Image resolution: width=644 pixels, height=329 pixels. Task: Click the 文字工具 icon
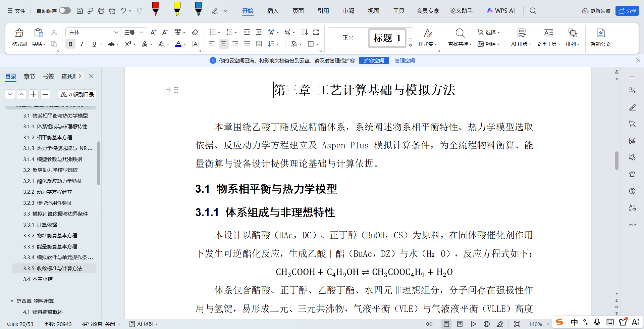[x=548, y=33]
